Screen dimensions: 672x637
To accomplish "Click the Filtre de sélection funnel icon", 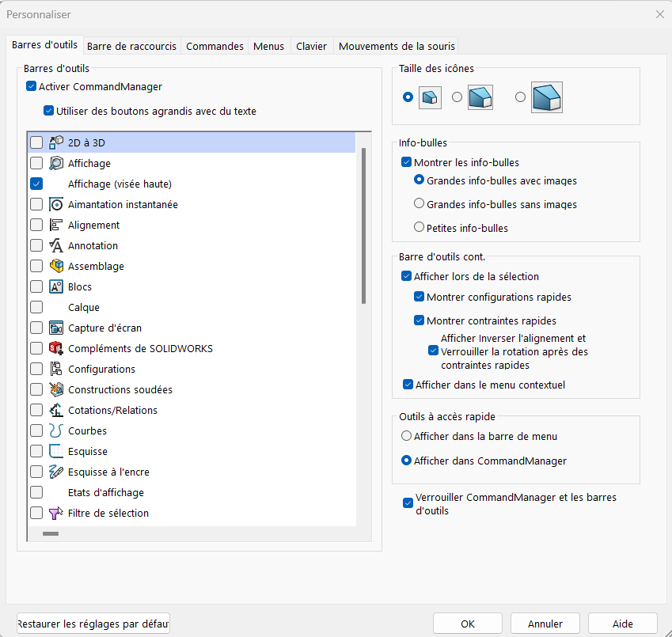I will 56,513.
